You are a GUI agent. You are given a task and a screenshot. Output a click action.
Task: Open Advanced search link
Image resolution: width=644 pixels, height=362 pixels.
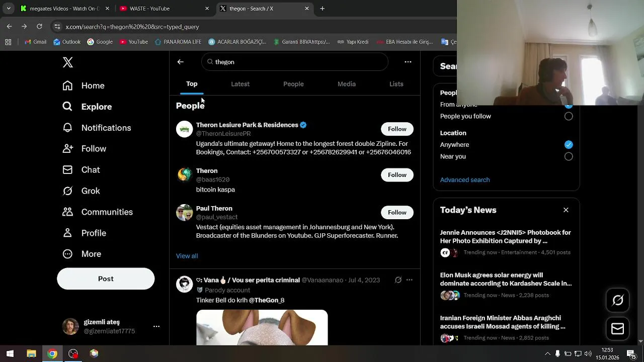click(x=465, y=180)
